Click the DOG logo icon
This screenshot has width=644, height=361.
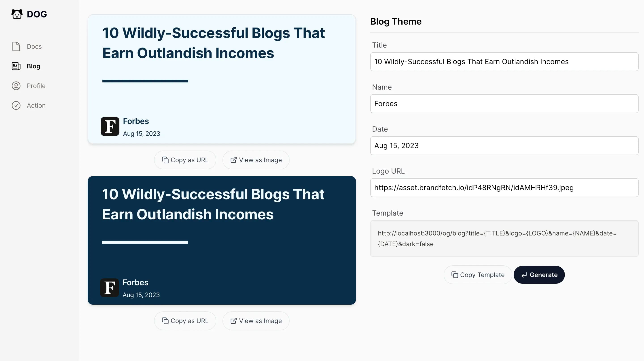tap(17, 14)
